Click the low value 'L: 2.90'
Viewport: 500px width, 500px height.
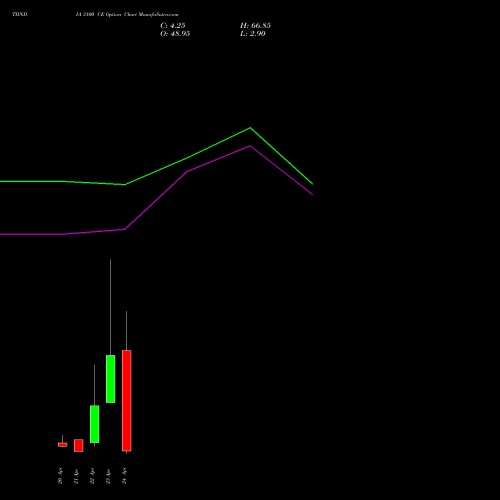point(253,34)
